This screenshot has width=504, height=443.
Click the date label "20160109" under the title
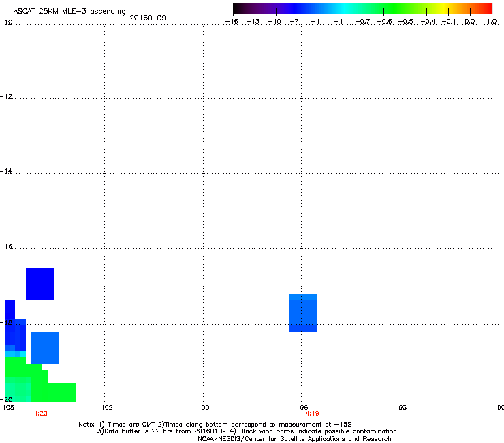(x=148, y=18)
